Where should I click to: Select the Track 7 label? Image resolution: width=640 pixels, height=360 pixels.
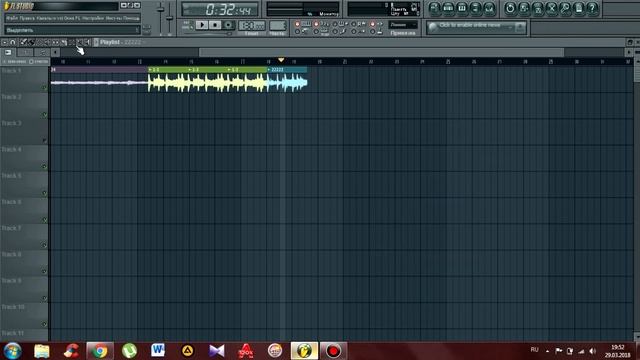coord(11,228)
